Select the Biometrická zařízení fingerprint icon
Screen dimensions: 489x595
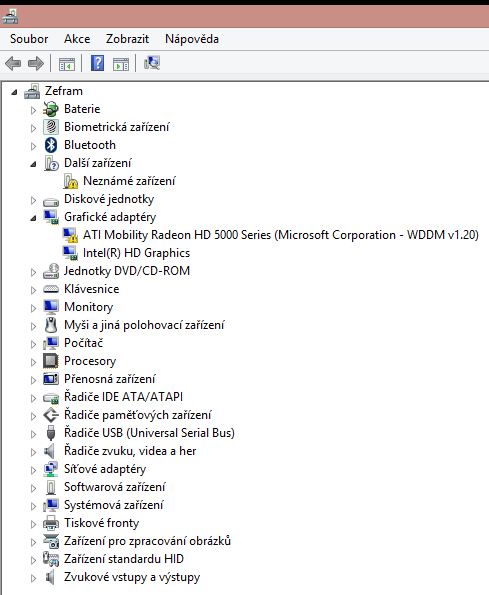pos(51,127)
